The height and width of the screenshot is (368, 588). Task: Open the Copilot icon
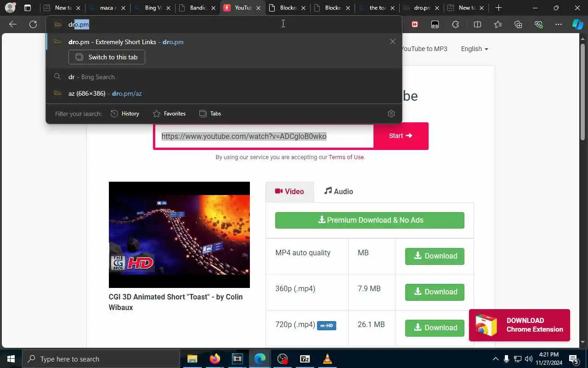click(577, 24)
